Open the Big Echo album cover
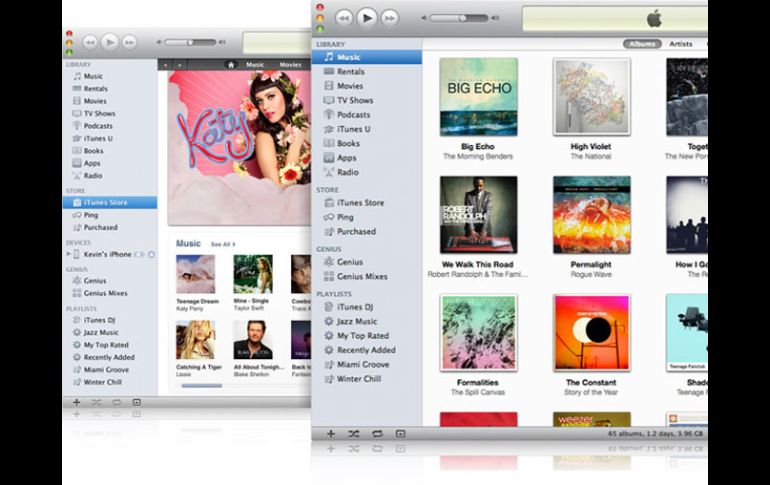Image resolution: width=770 pixels, height=485 pixels. [x=478, y=97]
